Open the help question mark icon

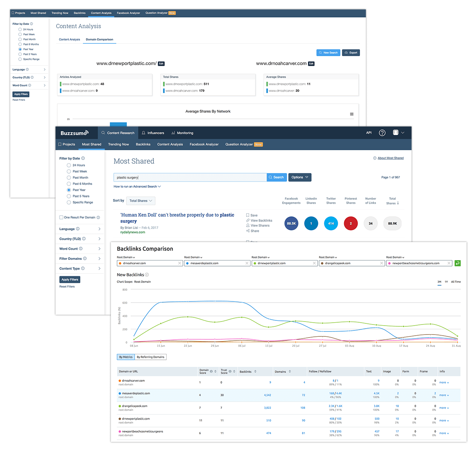click(382, 133)
